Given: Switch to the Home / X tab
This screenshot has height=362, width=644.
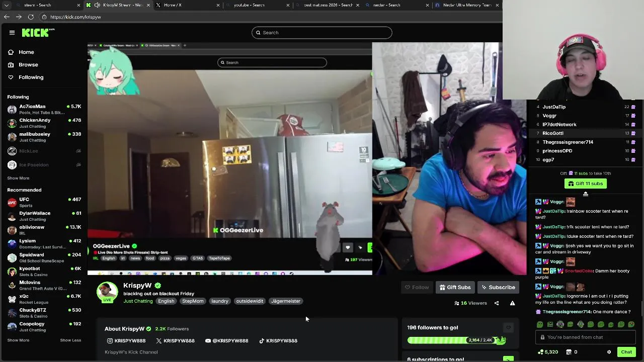Looking at the screenshot, I should (173, 5).
